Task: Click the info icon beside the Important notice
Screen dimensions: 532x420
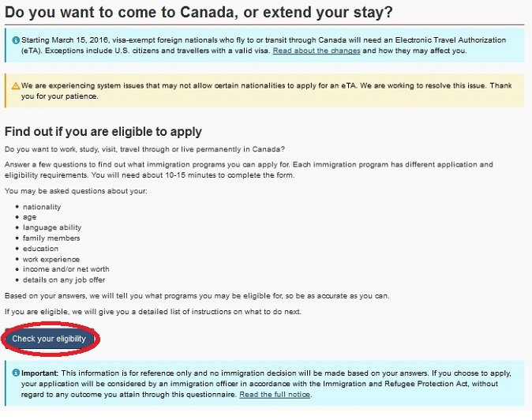Action: pos(16,372)
